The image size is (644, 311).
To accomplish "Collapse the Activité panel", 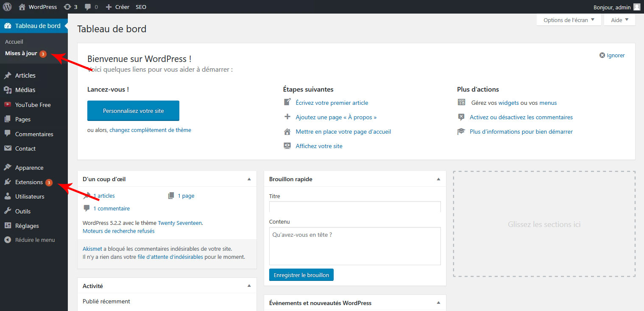I will tap(249, 286).
